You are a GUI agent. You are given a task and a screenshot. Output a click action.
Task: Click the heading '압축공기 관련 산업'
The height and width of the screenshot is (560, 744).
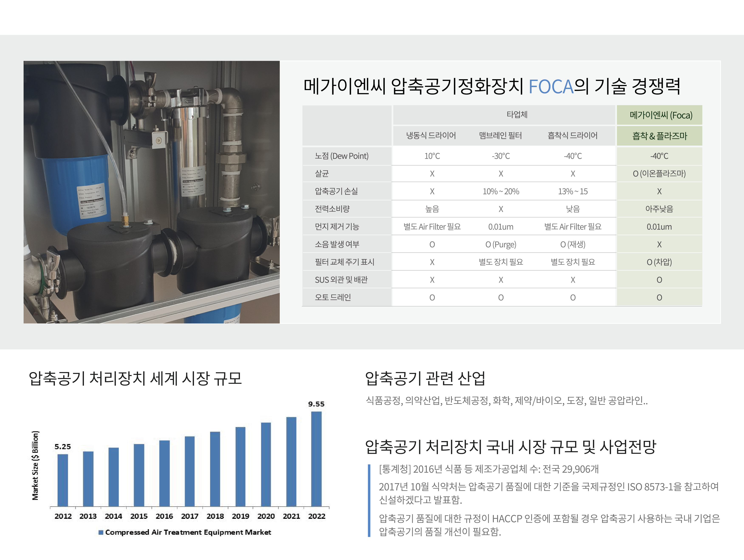pyautogui.click(x=425, y=378)
